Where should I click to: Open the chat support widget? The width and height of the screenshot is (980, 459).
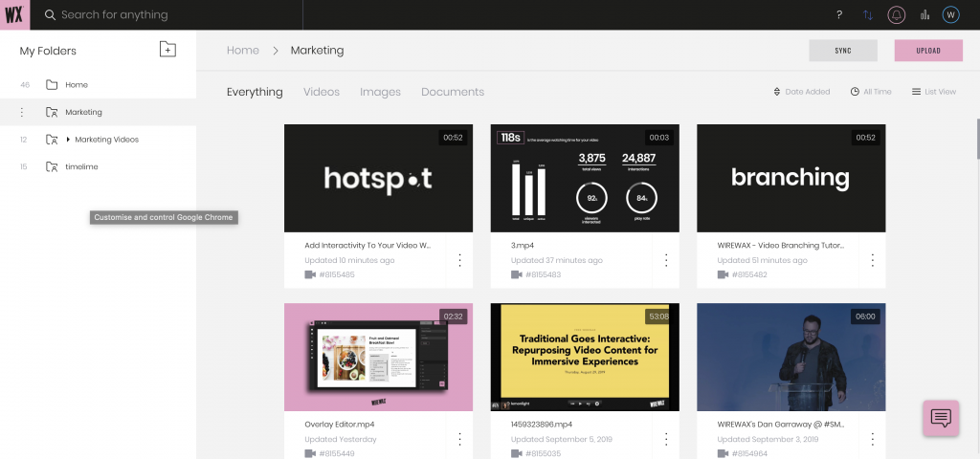click(x=941, y=418)
